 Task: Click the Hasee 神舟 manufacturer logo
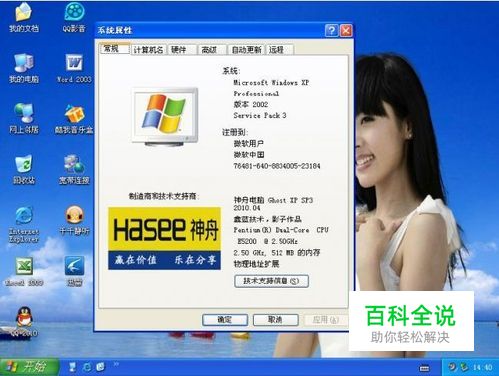(164, 238)
